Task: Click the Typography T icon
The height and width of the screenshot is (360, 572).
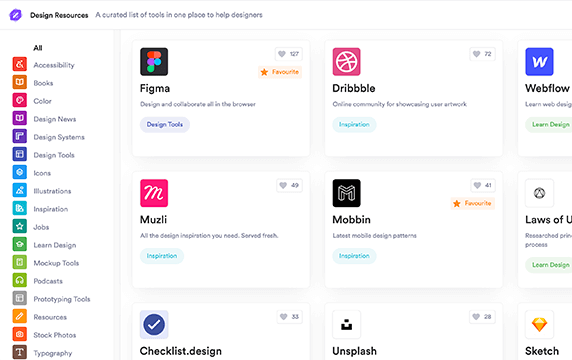Action: click(20, 352)
